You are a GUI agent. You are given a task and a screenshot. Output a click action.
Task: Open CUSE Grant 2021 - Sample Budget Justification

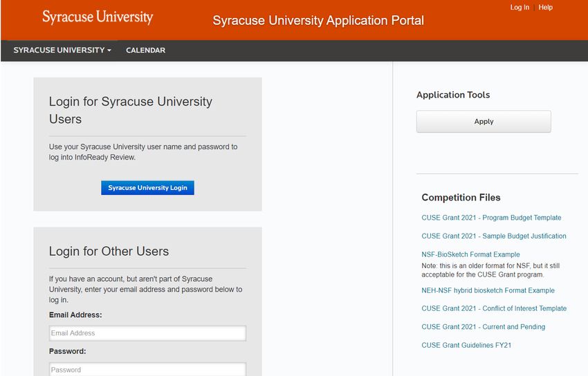tap(494, 236)
